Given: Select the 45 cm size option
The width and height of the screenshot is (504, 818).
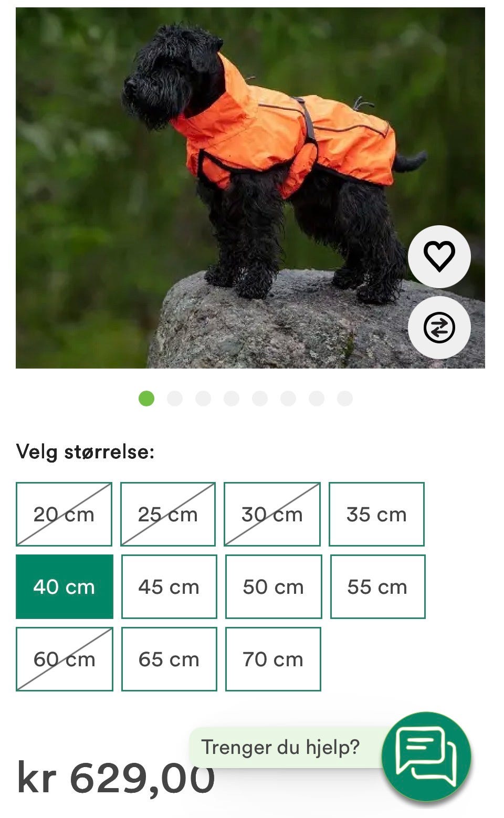Looking at the screenshot, I should point(169,586).
